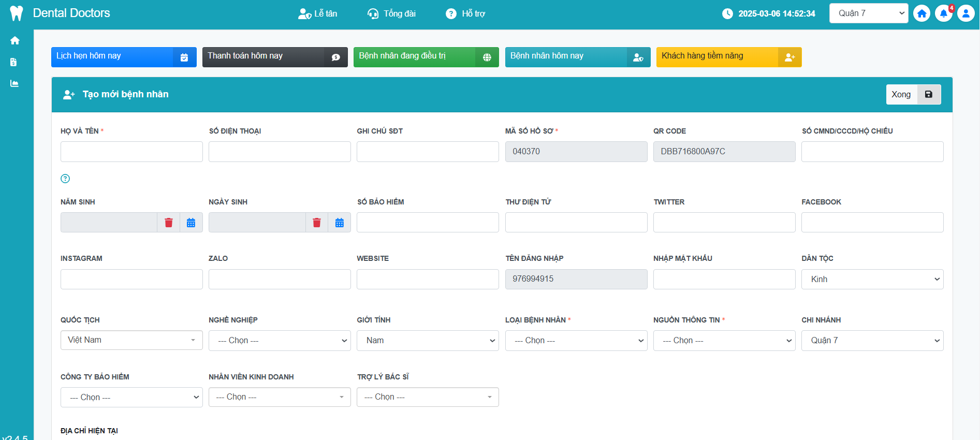This screenshot has width=980, height=440.
Task: Open calendar picker for Ngày sinh
Action: (339, 223)
